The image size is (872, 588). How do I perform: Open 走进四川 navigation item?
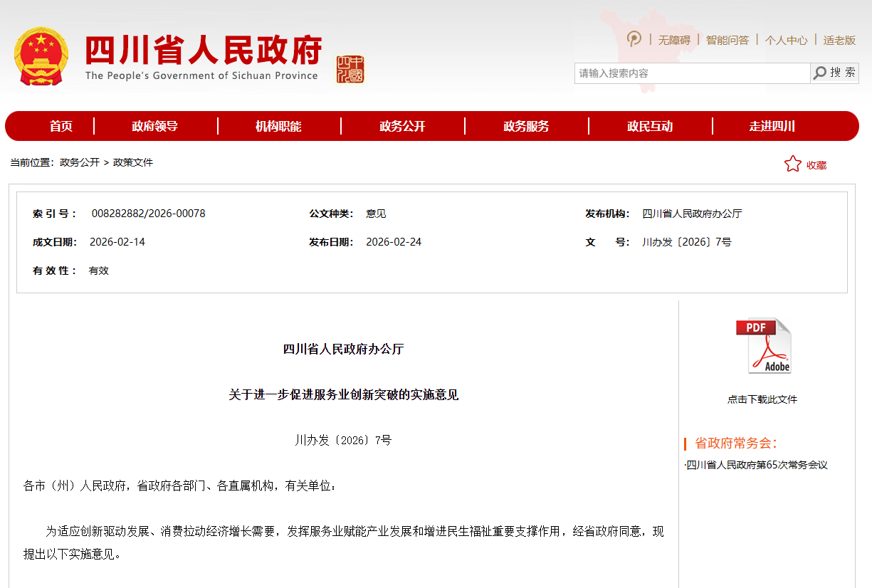click(x=772, y=126)
